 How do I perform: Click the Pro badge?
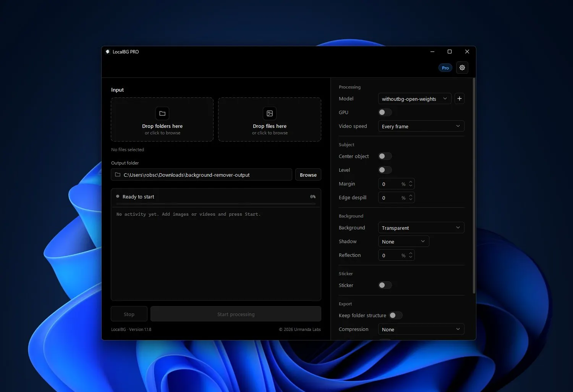[x=445, y=68]
